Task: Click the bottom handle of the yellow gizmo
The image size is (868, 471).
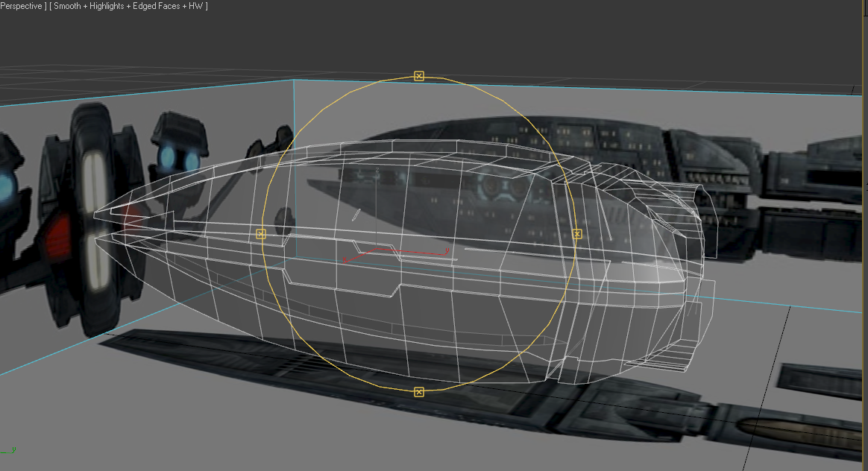Action: point(419,392)
